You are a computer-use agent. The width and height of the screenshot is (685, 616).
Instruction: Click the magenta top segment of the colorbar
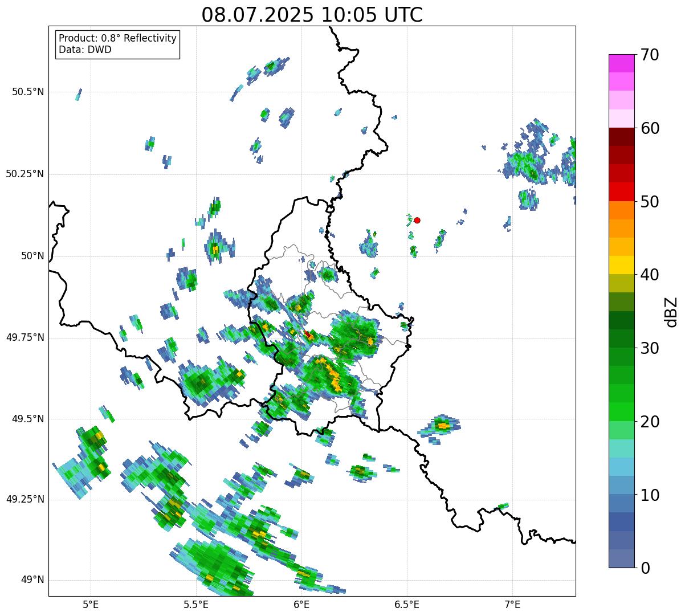[x=621, y=63]
